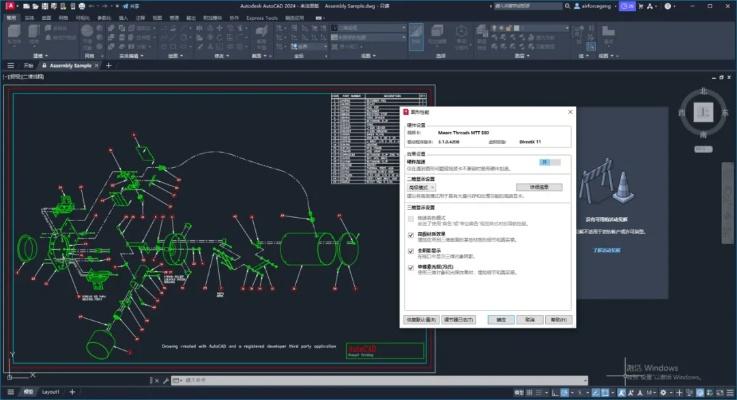Add a new layout with plus icon

coord(74,391)
